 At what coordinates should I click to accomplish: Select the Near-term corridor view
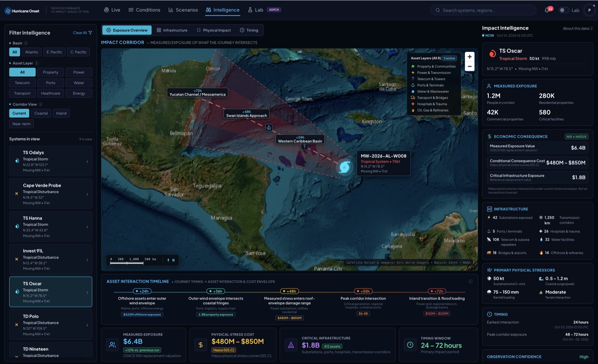[21, 124]
